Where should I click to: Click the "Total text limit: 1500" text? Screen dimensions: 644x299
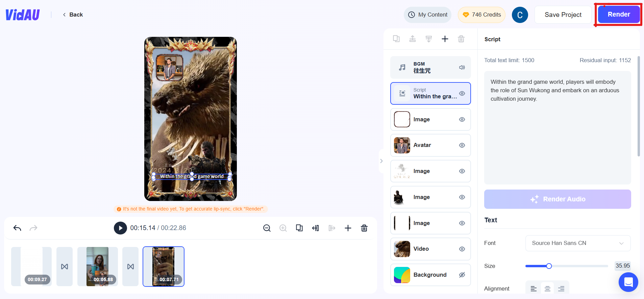509,60
